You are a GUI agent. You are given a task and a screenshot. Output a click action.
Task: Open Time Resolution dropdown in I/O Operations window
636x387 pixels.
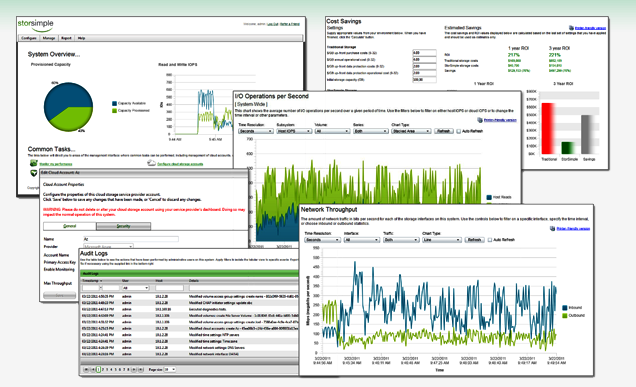256,131
